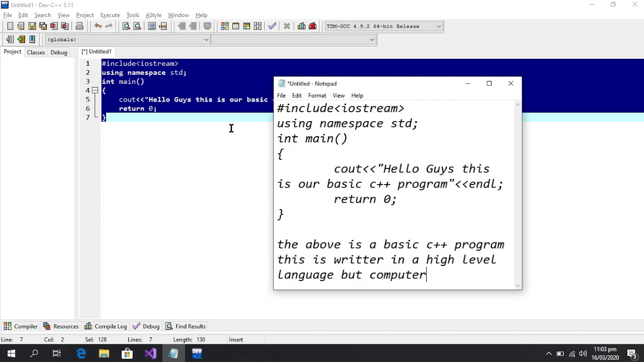Click the Save All icon

pos(43,26)
